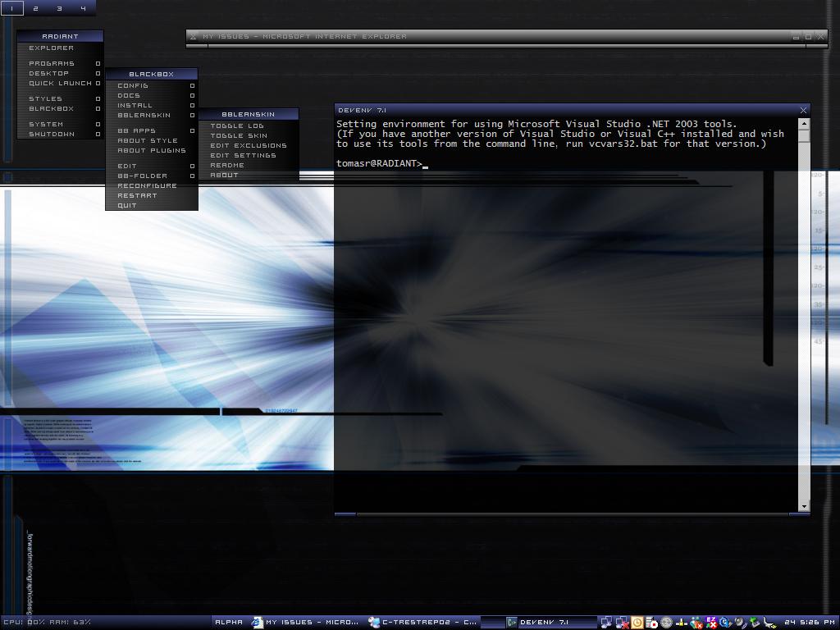This screenshot has height=630, width=840.
Task: Click the purple EZ tray icon
Action: 711,622
